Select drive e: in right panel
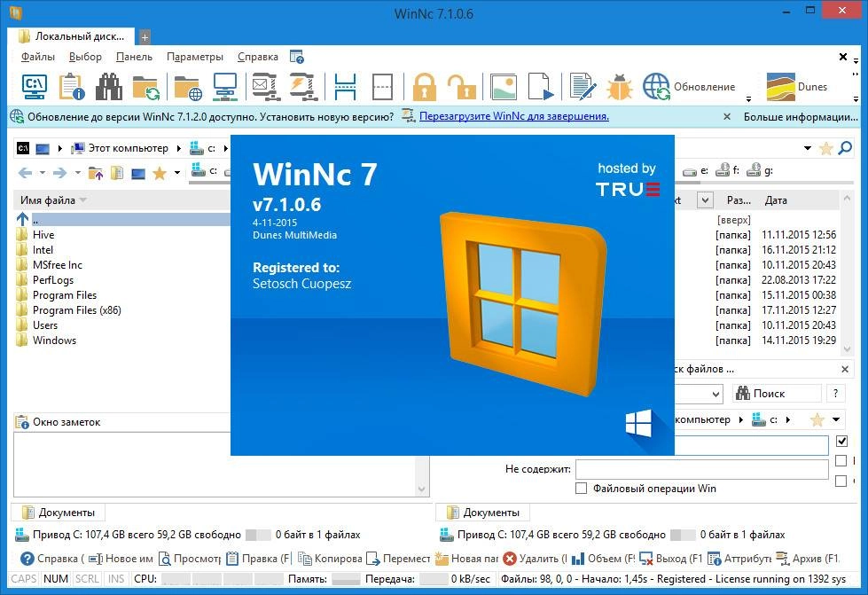 click(695, 171)
